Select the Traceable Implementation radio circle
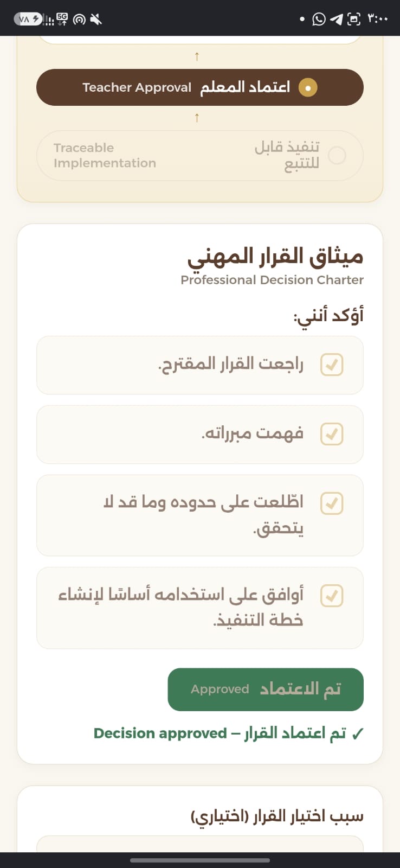Image resolution: width=400 pixels, height=868 pixels. [337, 156]
